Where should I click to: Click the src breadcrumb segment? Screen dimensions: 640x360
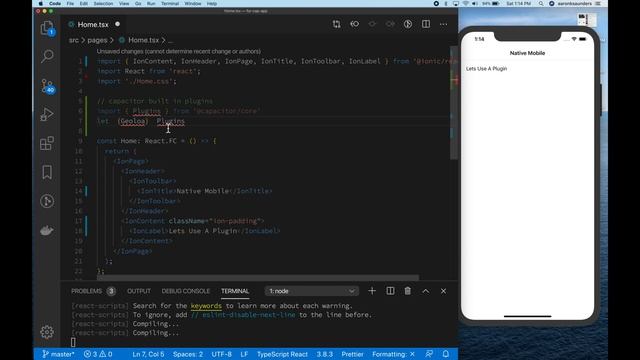coord(73,40)
